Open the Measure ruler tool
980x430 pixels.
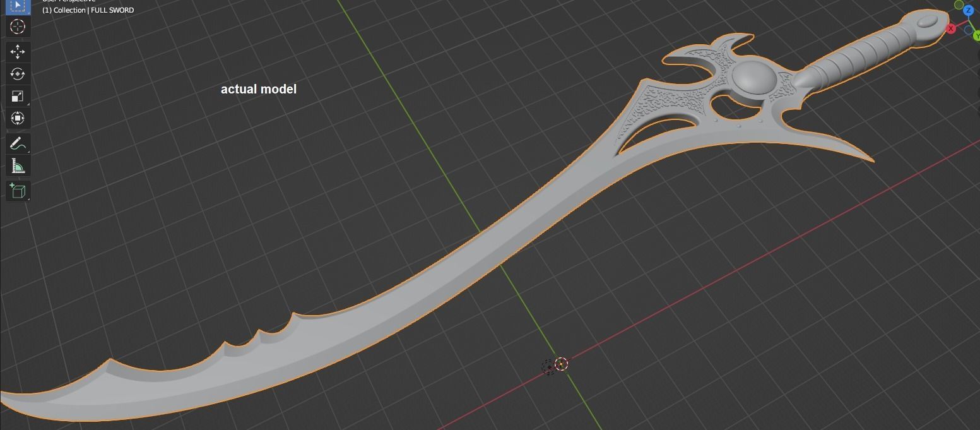coord(17,166)
